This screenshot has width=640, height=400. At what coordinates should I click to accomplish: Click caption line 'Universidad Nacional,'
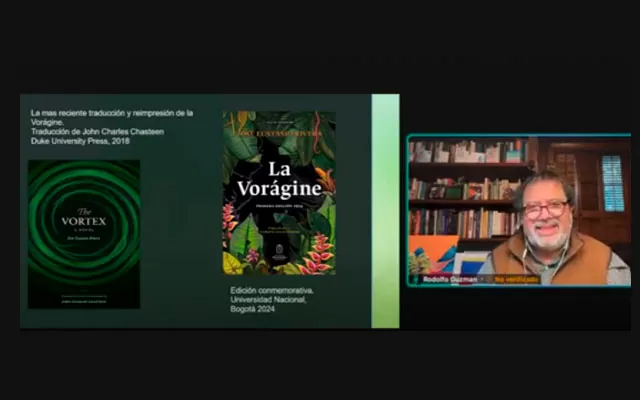[268, 300]
